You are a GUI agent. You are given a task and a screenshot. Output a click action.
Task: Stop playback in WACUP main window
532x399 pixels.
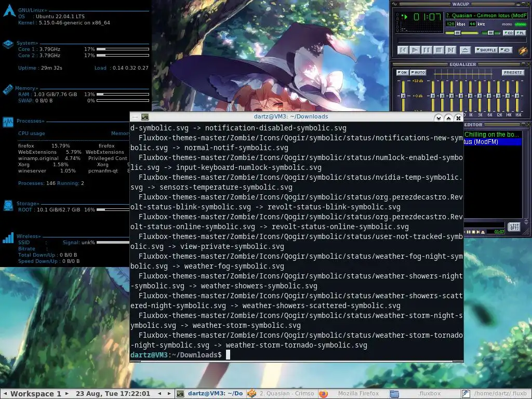click(438, 50)
